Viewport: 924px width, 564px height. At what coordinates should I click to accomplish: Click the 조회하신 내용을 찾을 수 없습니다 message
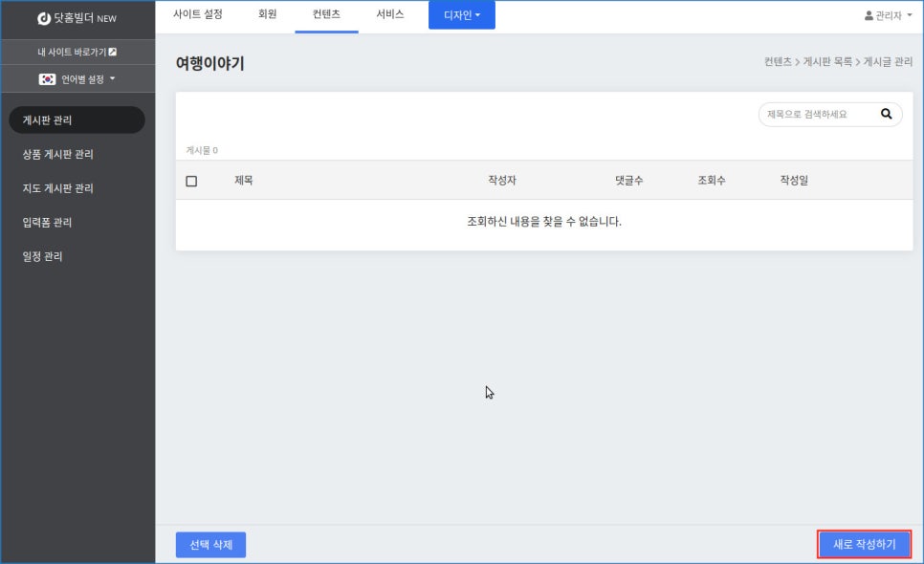[544, 222]
